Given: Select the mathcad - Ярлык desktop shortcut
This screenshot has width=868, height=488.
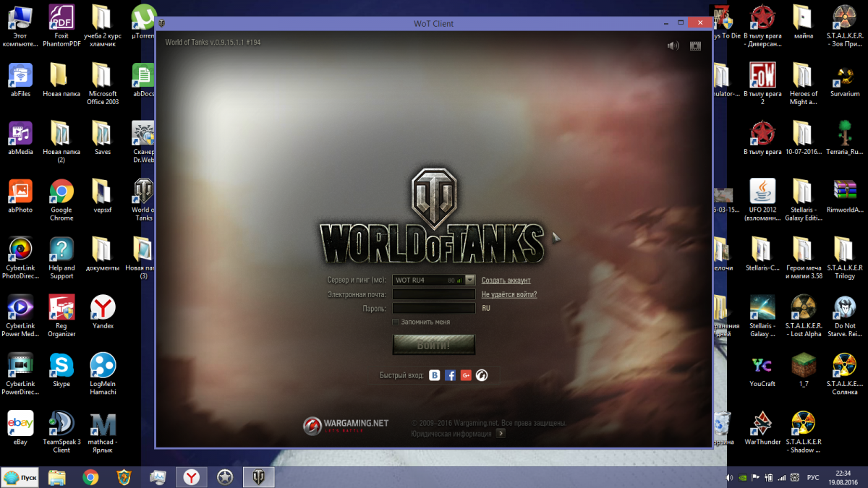Looking at the screenshot, I should click(x=103, y=432).
